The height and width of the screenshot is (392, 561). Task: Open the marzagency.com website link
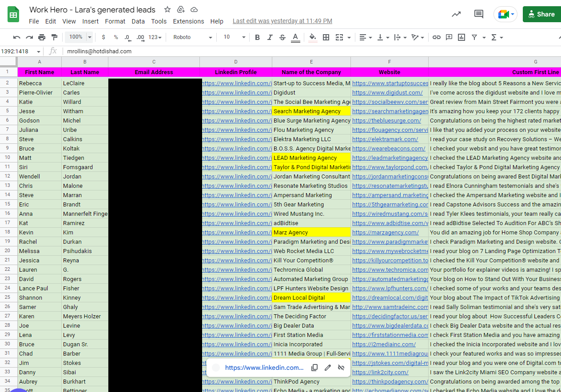point(386,233)
